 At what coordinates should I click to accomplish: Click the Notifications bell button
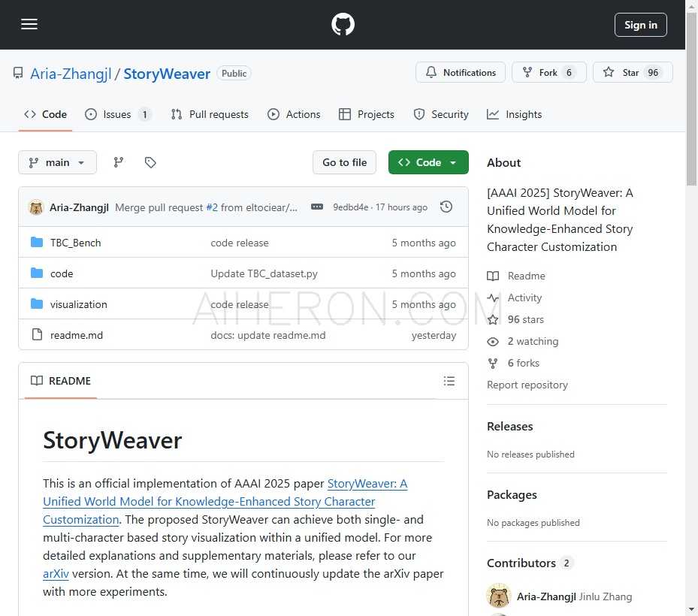461,73
